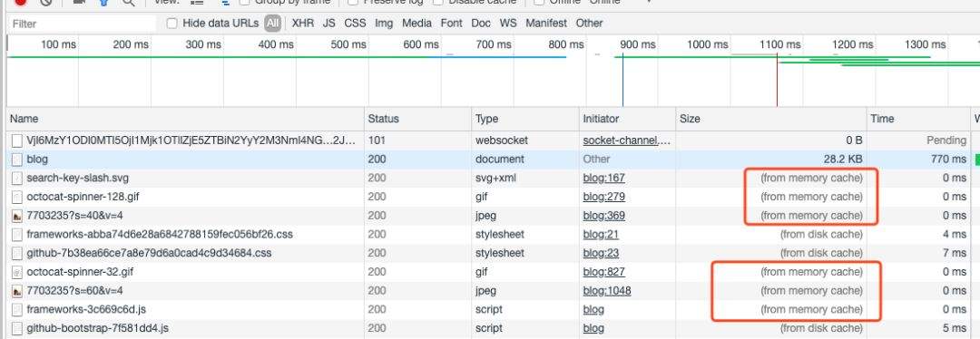This screenshot has width=980, height=339.
Task: Click the octocat-spinner-32.gif file icon
Action: [17, 272]
